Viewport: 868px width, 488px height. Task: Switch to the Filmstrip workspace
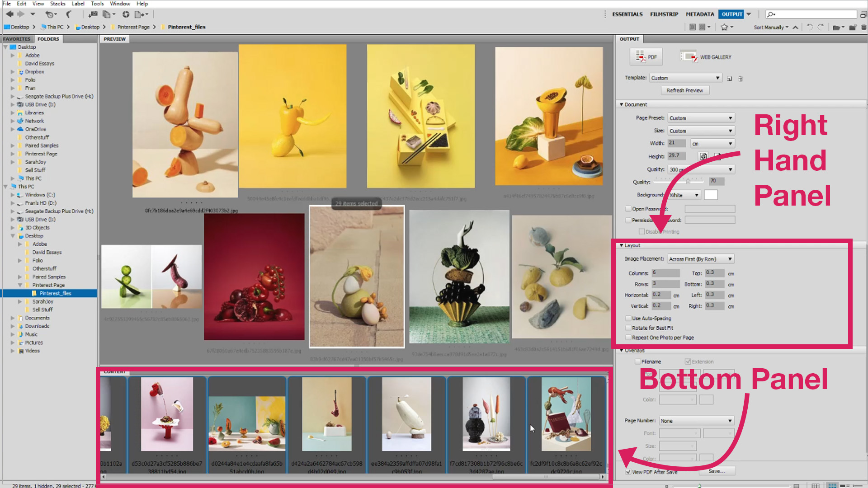[664, 14]
